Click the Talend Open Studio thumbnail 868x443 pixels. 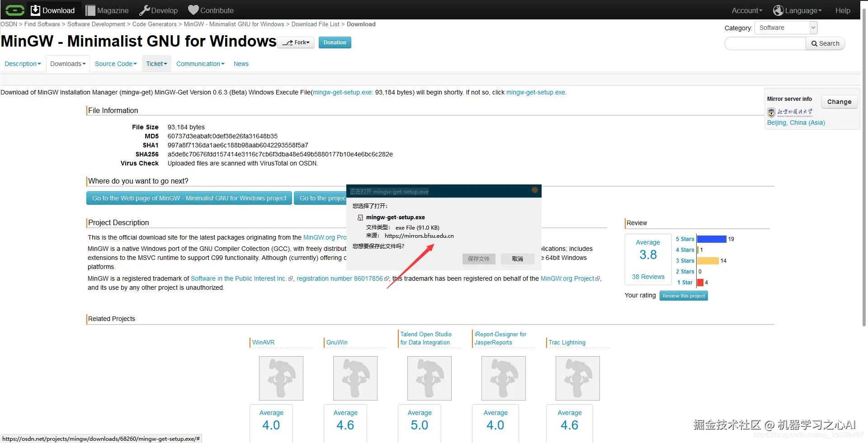click(429, 378)
